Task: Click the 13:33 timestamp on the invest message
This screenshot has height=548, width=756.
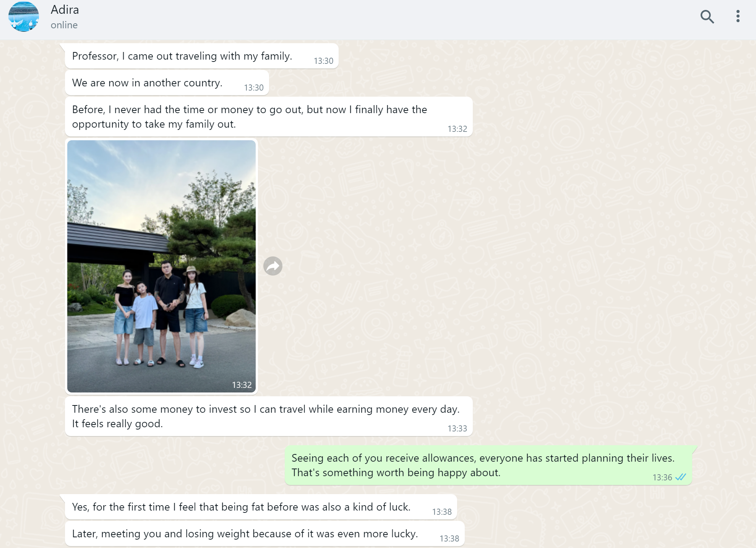Action: 457,428
